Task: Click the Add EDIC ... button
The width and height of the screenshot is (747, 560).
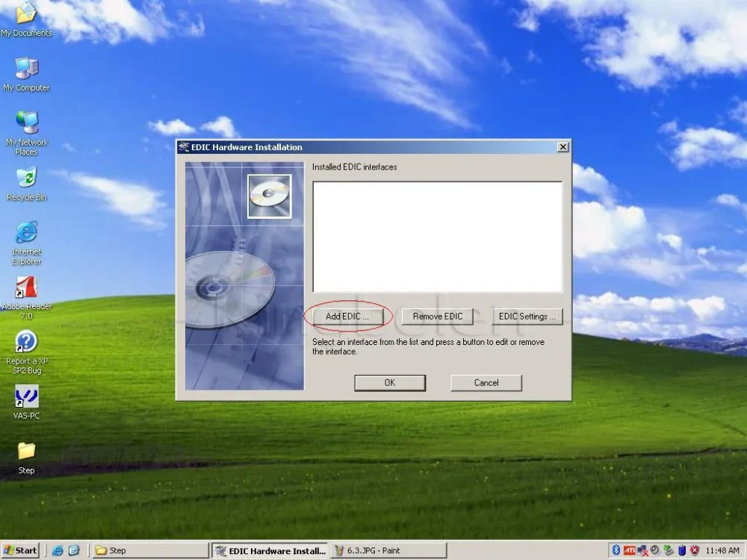Action: click(x=348, y=316)
